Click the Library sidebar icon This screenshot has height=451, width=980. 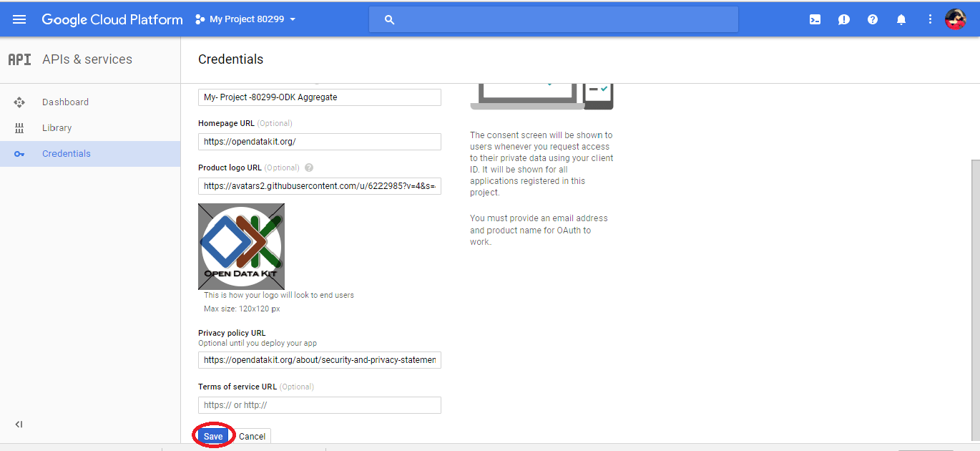tap(19, 128)
